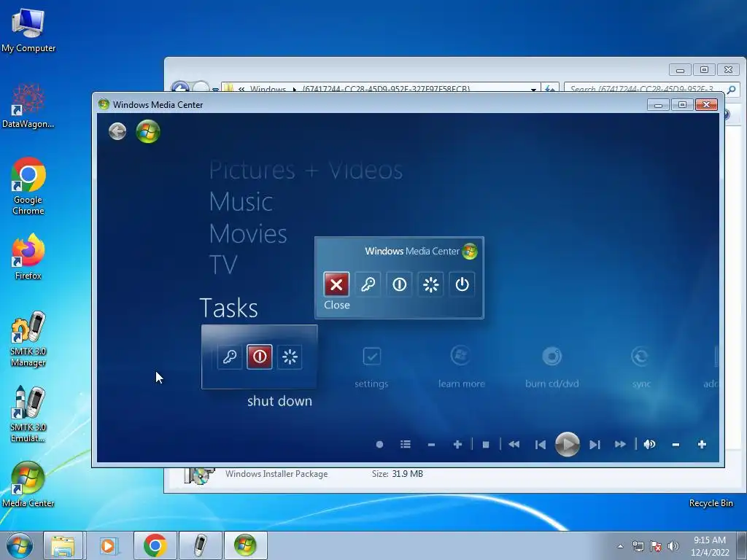Select Music in the main menu
Screen dimensions: 747x560
(x=241, y=201)
